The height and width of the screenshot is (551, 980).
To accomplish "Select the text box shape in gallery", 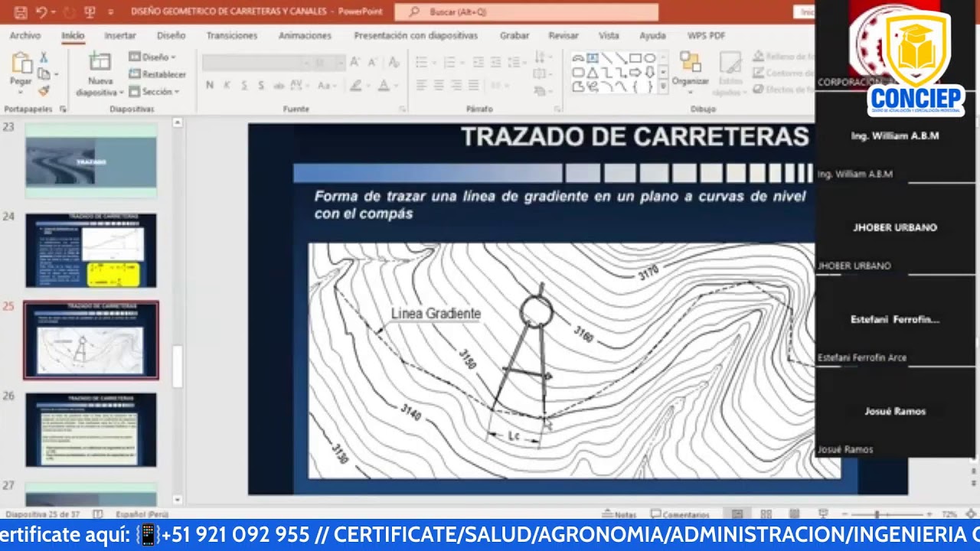I will [593, 58].
